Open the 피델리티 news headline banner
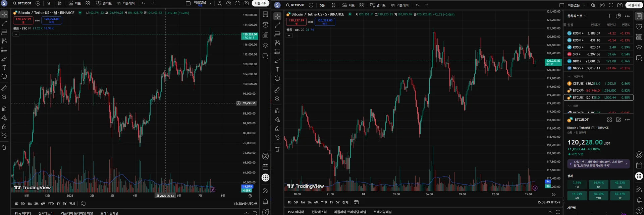Screen dimensions: 644x215 click(598, 164)
